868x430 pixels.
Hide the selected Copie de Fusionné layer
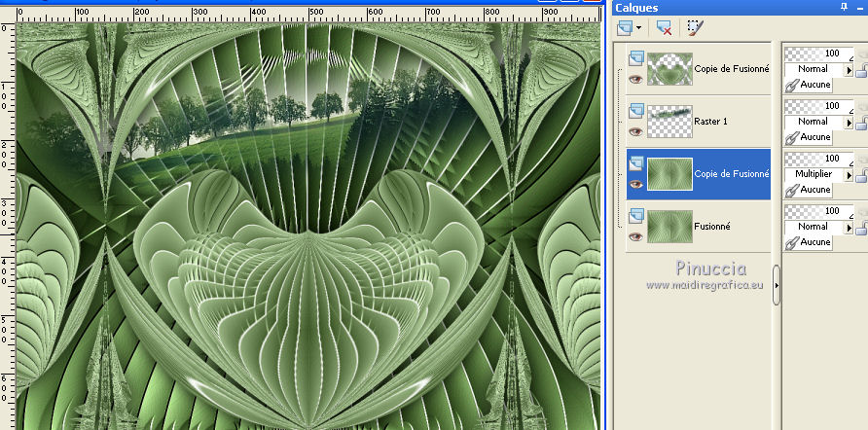coord(635,184)
